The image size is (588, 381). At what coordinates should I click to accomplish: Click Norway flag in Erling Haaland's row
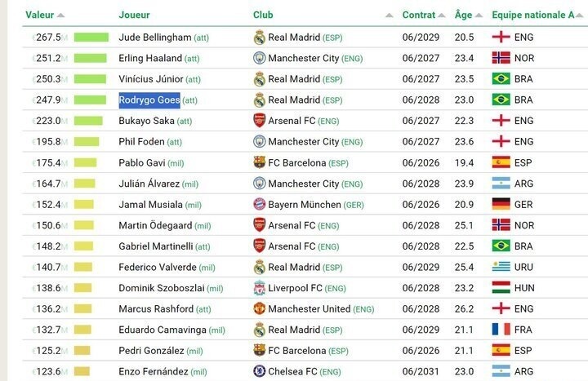tap(501, 59)
